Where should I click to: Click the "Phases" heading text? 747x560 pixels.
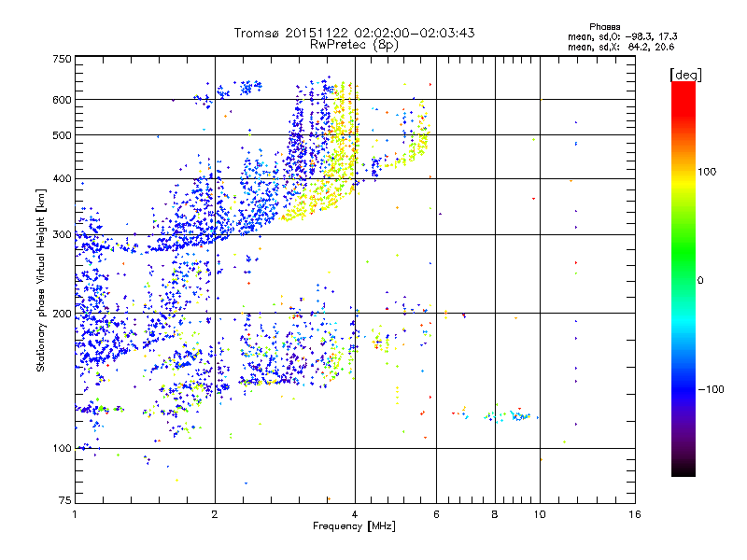pos(604,27)
